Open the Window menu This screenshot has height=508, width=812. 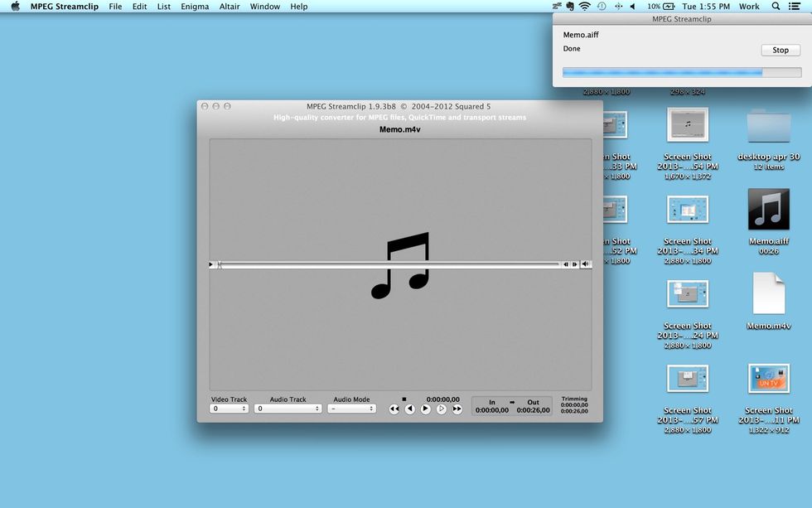264,6
